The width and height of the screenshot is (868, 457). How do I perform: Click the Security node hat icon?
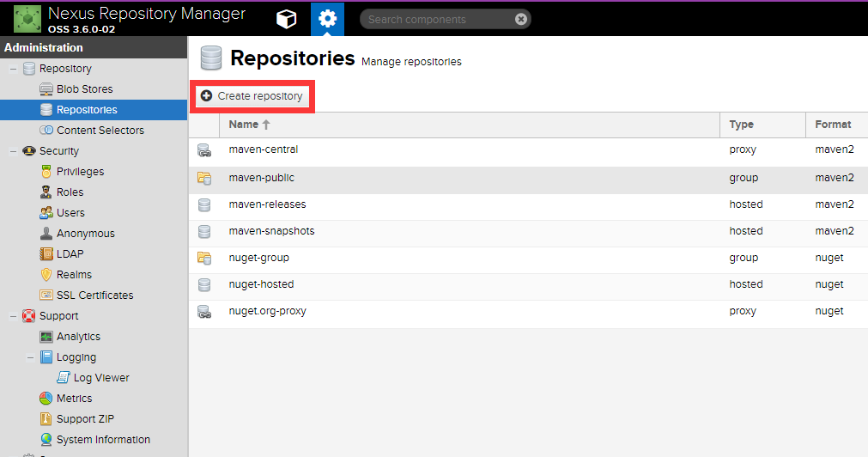tap(29, 150)
